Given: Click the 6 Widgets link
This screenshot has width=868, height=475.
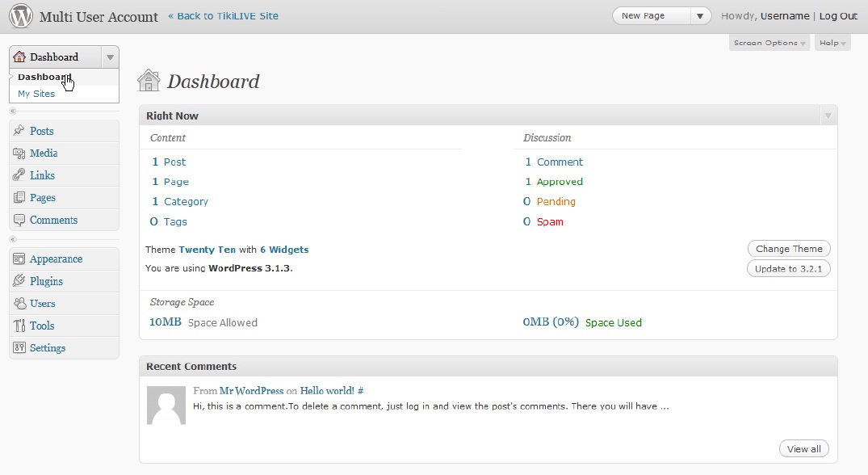Looking at the screenshot, I should [284, 250].
